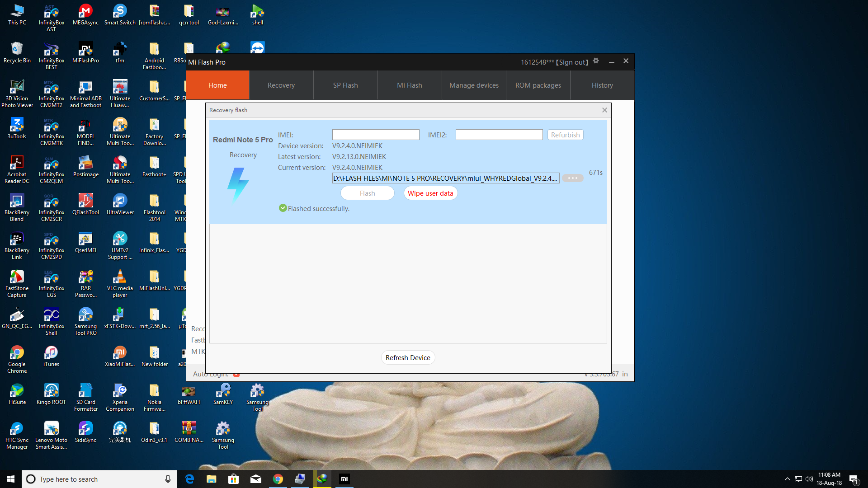Show hidden system tray icons
The image size is (868, 488).
pyautogui.click(x=787, y=479)
